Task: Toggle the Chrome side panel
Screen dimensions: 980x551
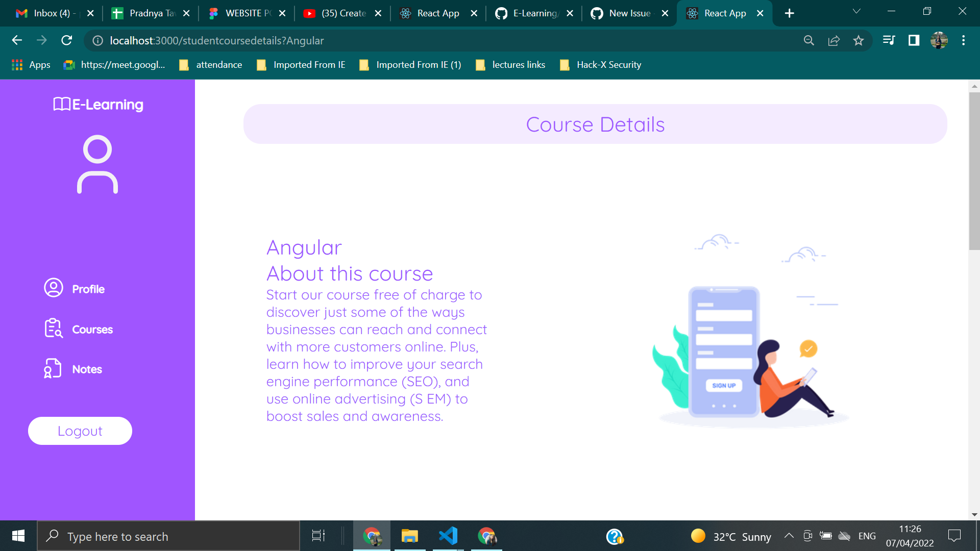Action: click(913, 40)
